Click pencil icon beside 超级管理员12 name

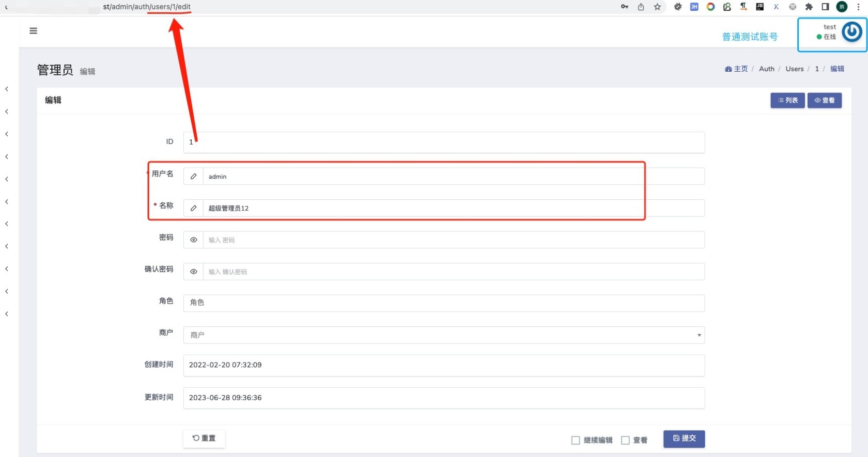193,208
